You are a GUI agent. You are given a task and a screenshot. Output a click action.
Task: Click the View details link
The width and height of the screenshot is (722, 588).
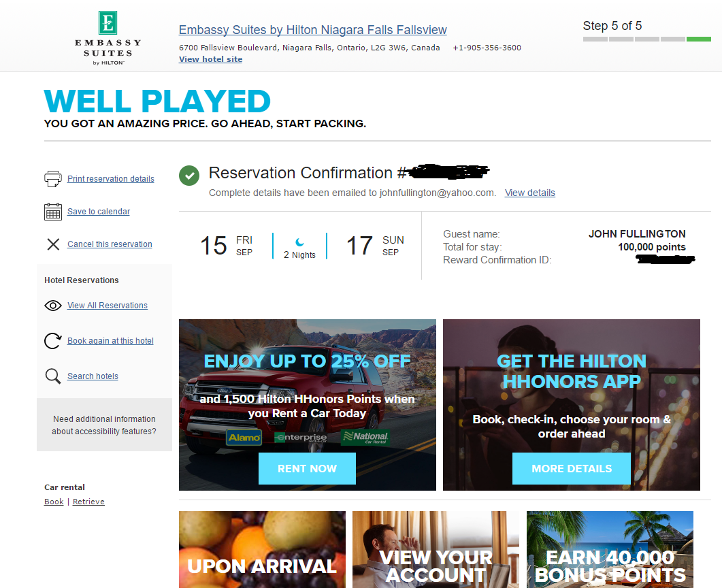pyautogui.click(x=530, y=193)
